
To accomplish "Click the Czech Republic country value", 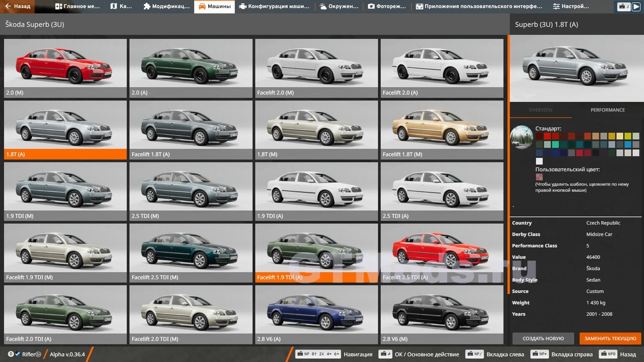I will tap(603, 223).
